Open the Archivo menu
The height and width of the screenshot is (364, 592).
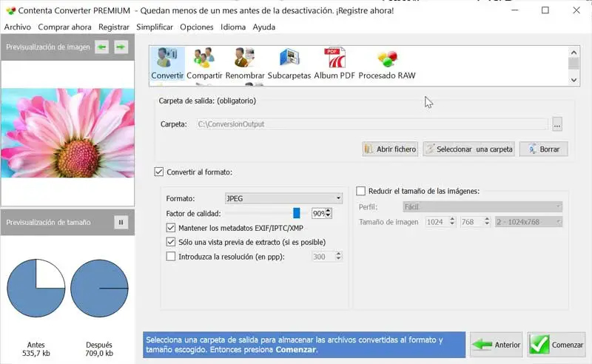click(x=17, y=27)
